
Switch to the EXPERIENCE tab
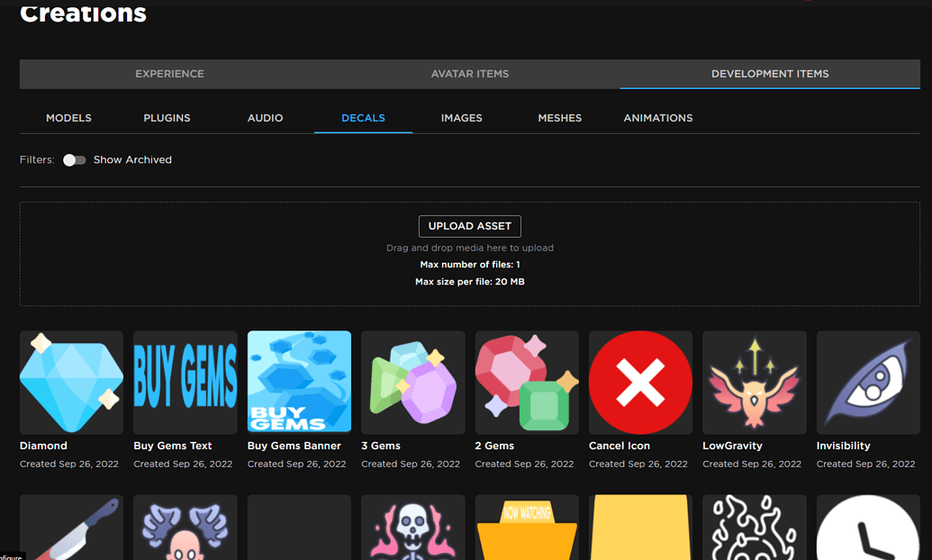click(x=169, y=74)
